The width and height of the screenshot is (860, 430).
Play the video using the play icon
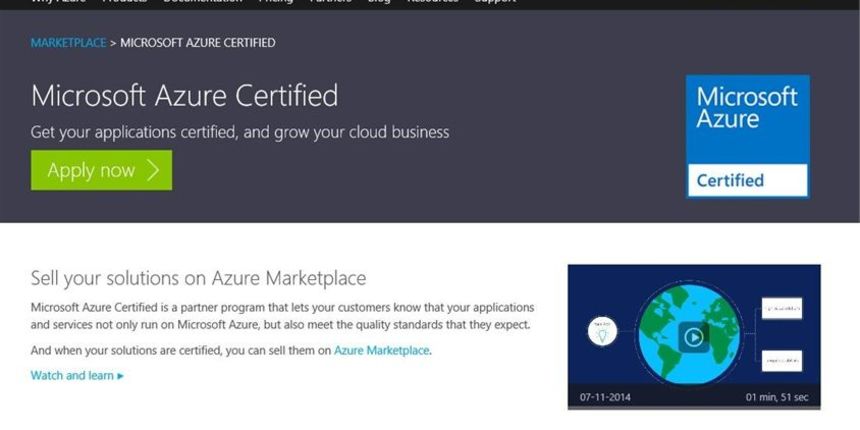click(694, 337)
